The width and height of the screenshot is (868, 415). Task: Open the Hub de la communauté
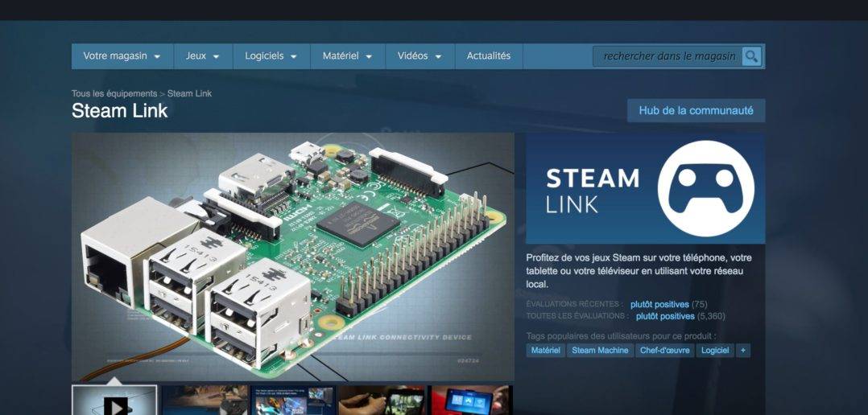(x=696, y=111)
